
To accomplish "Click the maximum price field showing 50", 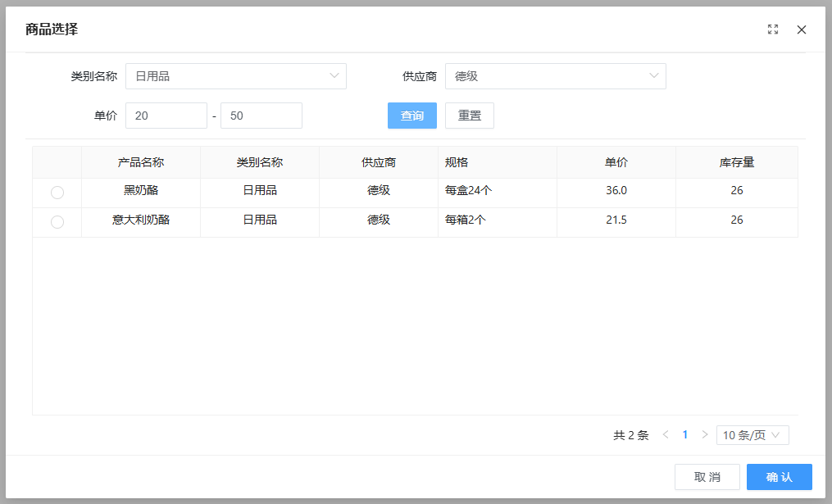I will 261,116.
